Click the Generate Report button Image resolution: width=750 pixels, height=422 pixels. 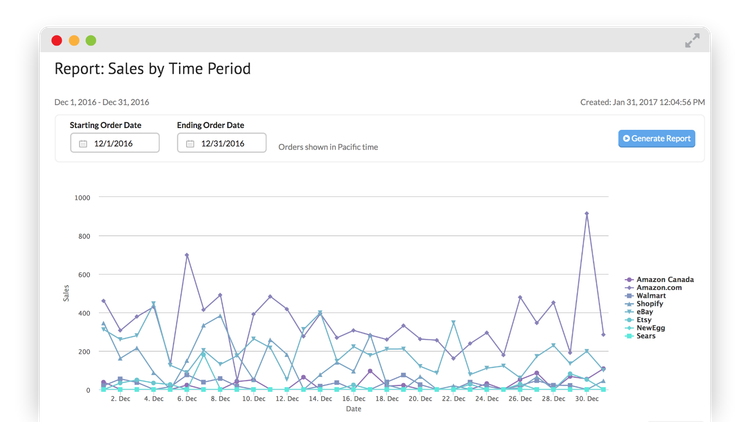[656, 139]
